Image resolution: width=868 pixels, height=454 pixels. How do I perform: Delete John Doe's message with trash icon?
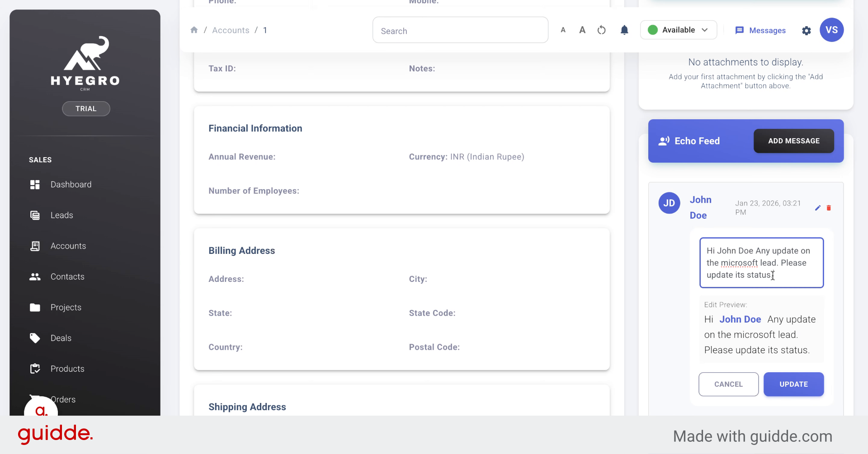829,208
